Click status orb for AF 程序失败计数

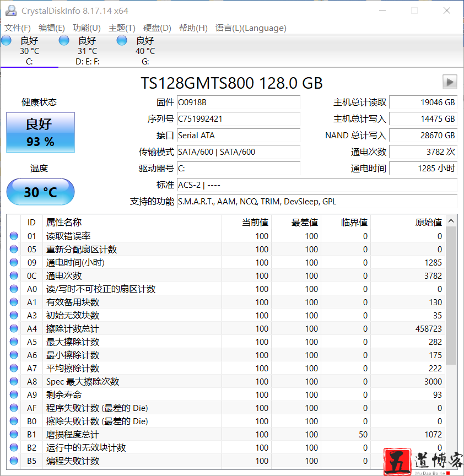(14, 408)
